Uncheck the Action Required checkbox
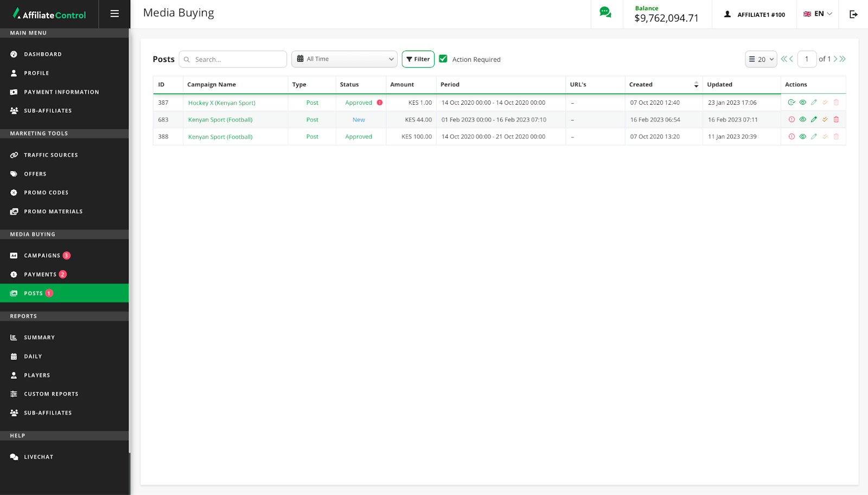 [443, 59]
